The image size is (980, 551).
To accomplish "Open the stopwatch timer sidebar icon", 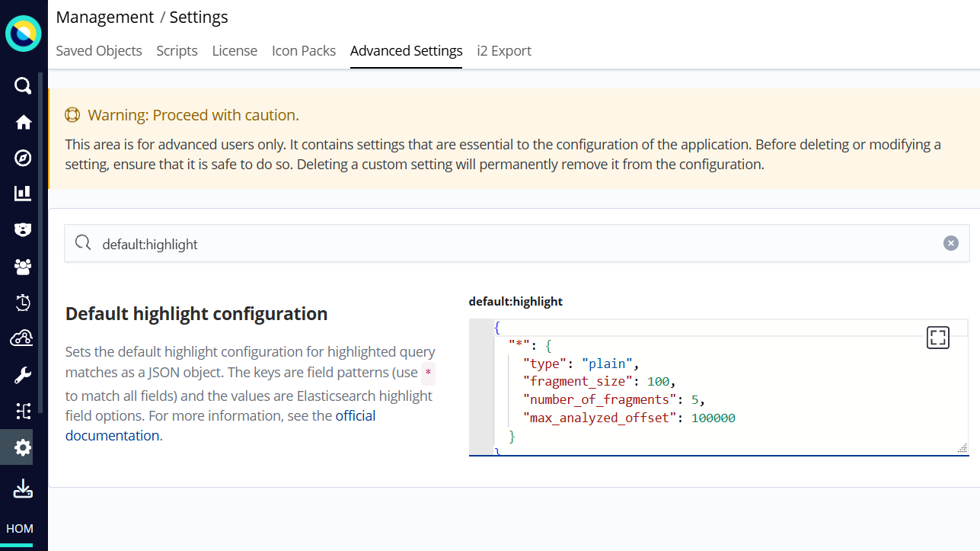I will point(23,303).
